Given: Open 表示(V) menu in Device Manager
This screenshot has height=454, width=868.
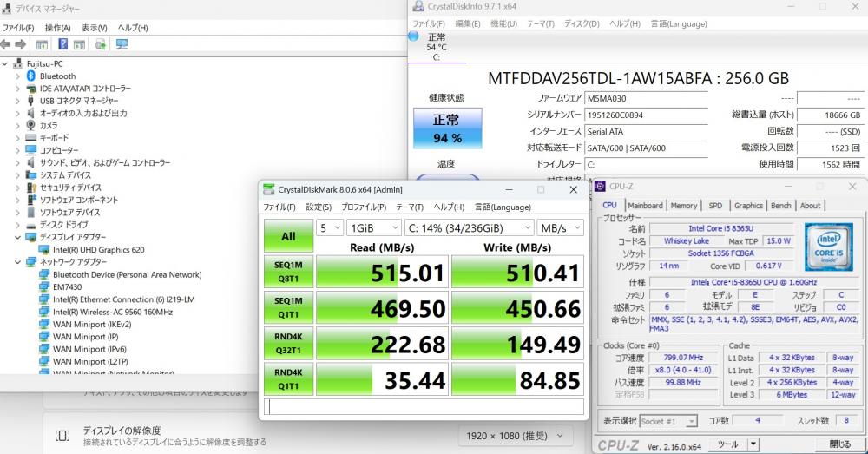Looking at the screenshot, I should tap(94, 28).
